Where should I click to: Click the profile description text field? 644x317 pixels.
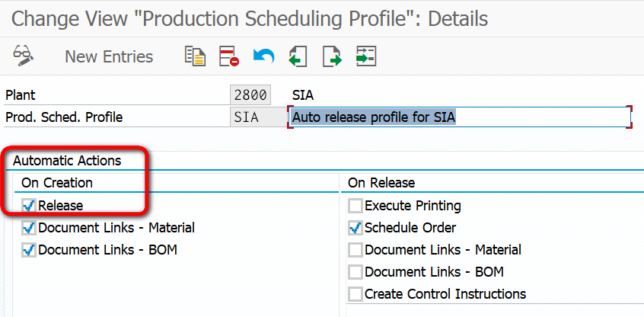[x=460, y=117]
